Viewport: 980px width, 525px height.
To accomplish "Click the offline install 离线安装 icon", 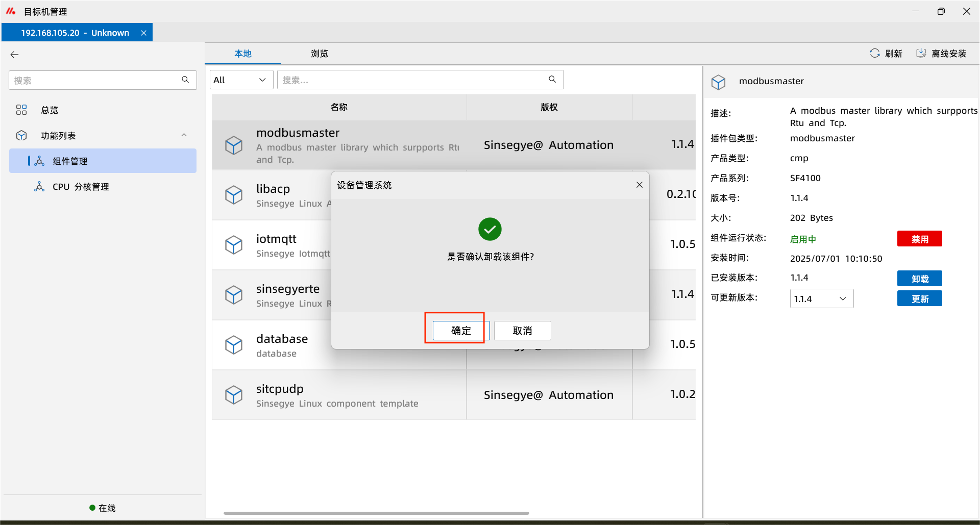I will point(921,54).
